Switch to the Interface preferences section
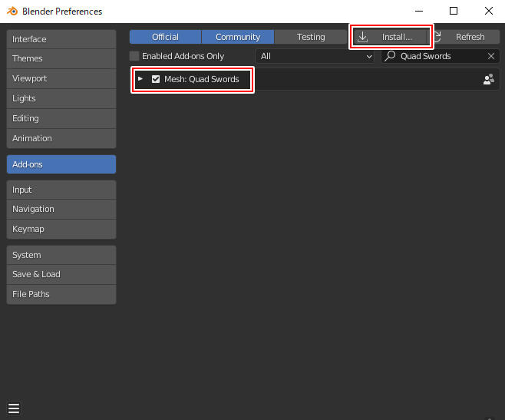This screenshot has width=505, height=420. pyautogui.click(x=61, y=39)
